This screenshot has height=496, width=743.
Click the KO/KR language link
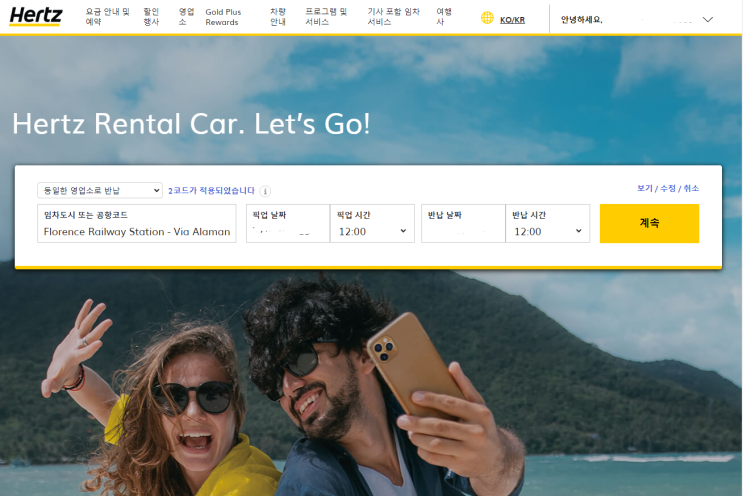(512, 20)
